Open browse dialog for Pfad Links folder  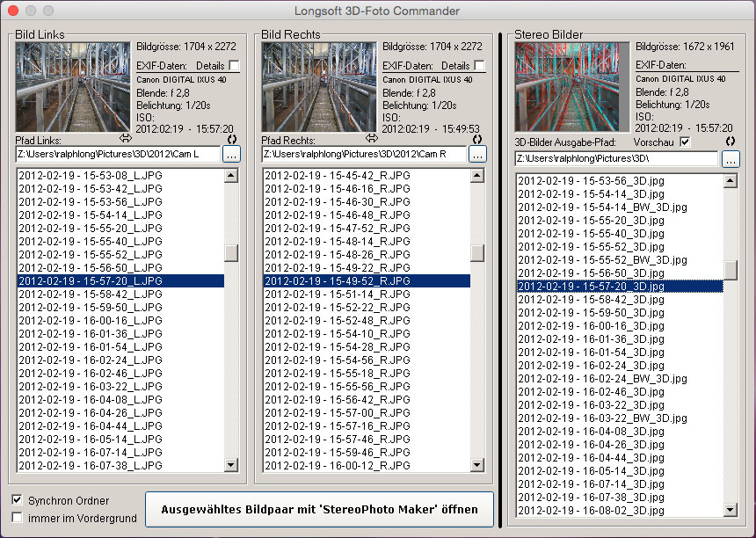231,154
